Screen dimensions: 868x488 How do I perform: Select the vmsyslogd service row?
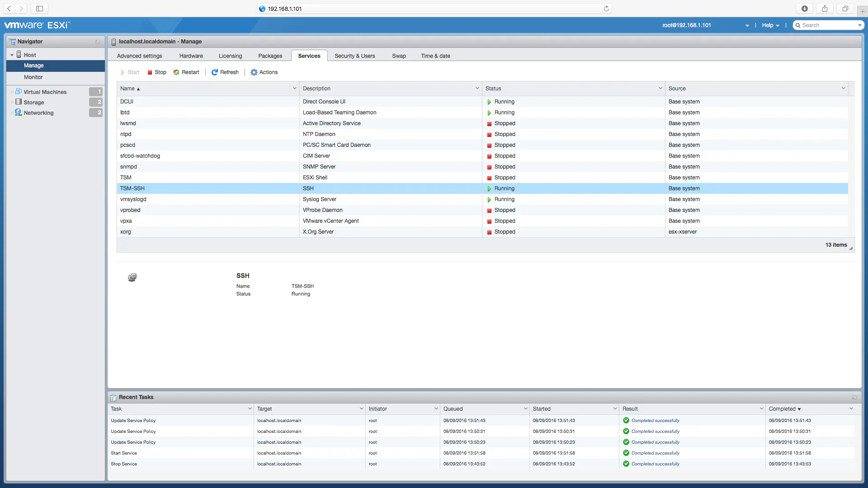click(482, 199)
